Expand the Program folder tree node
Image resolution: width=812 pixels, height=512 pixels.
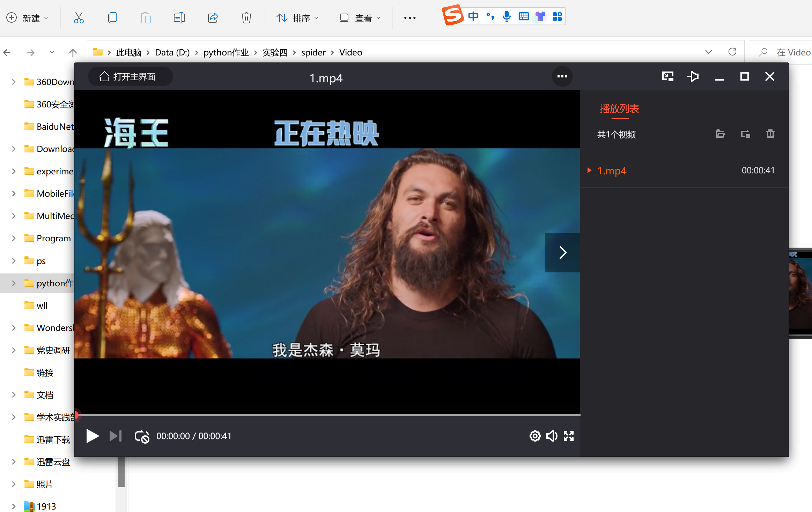click(14, 238)
